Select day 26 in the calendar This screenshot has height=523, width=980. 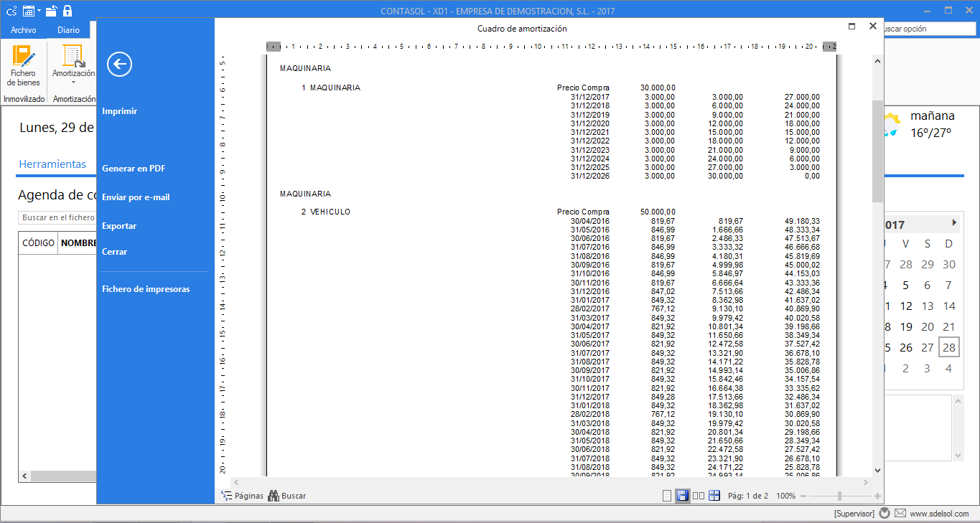click(906, 348)
